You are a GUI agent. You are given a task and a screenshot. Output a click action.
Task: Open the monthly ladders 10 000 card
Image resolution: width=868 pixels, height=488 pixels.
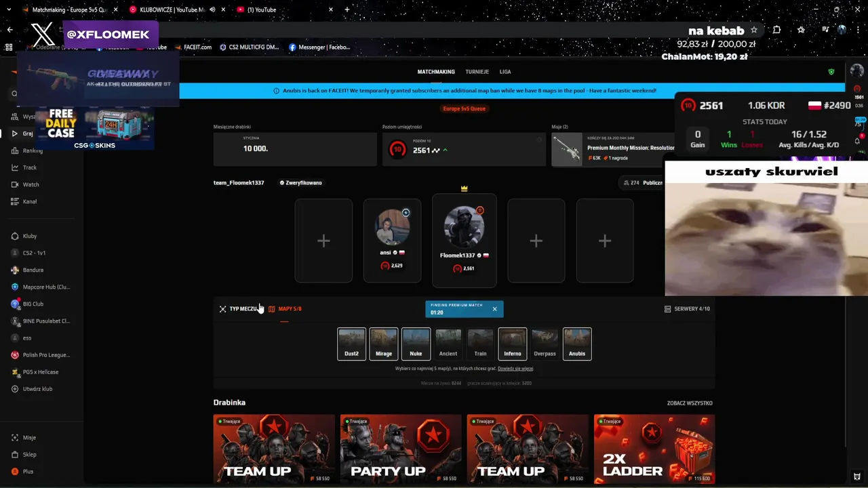point(295,149)
